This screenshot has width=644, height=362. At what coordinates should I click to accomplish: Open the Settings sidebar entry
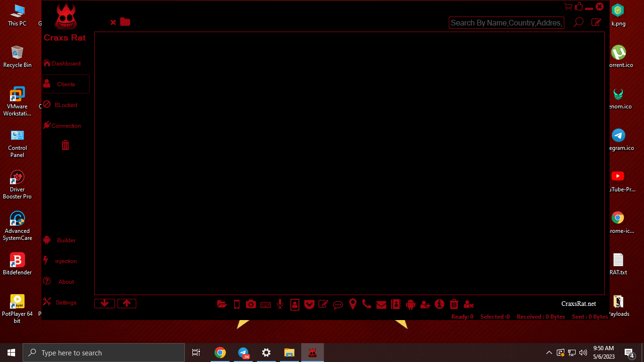click(x=66, y=302)
